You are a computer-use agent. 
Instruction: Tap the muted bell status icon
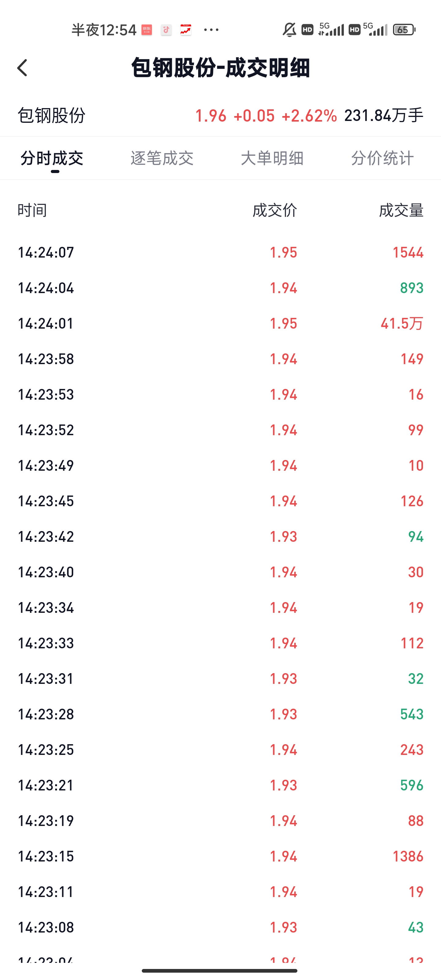point(289,30)
